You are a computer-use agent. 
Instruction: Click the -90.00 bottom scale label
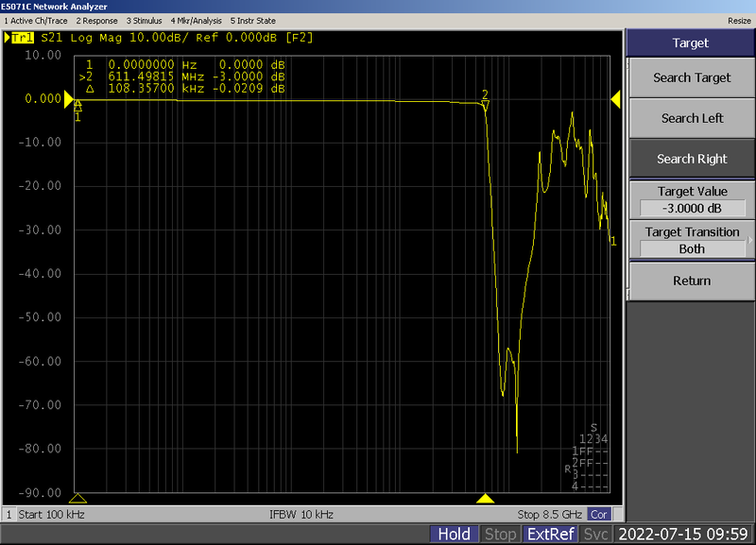40,493
